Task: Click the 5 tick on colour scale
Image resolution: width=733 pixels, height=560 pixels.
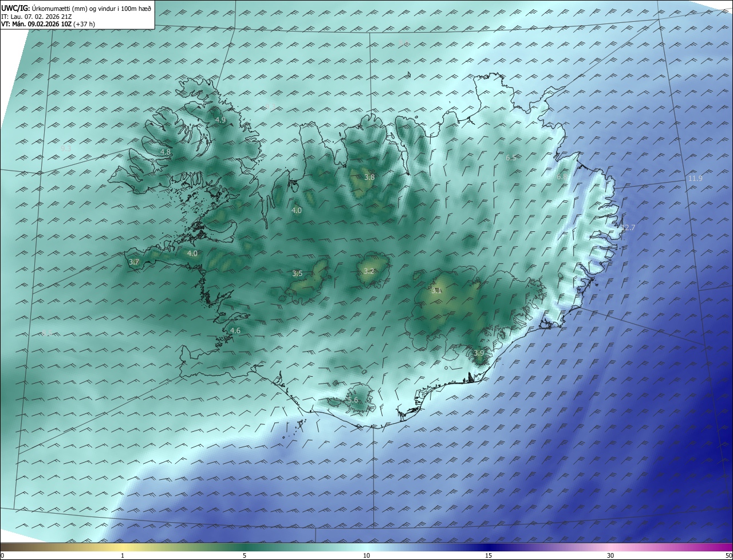Action: tap(245, 555)
